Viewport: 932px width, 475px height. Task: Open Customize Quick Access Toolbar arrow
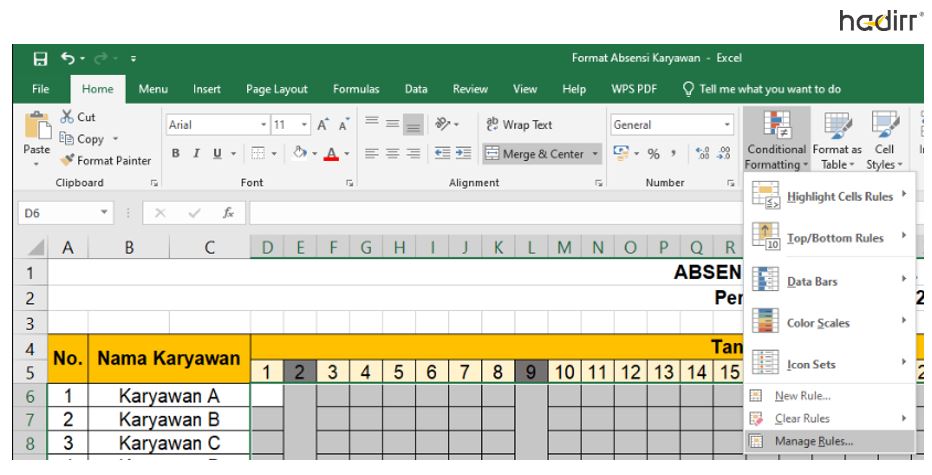(133, 58)
